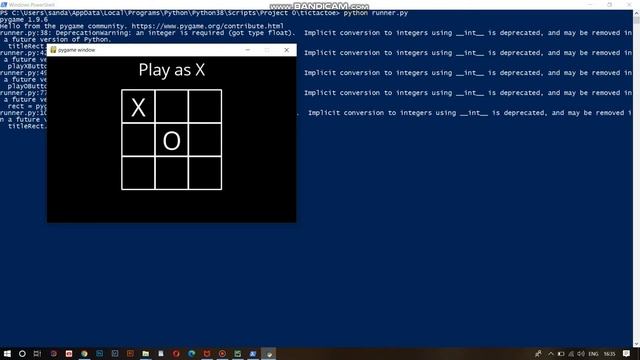Click the pygame snake icon in title bar

[53, 50]
